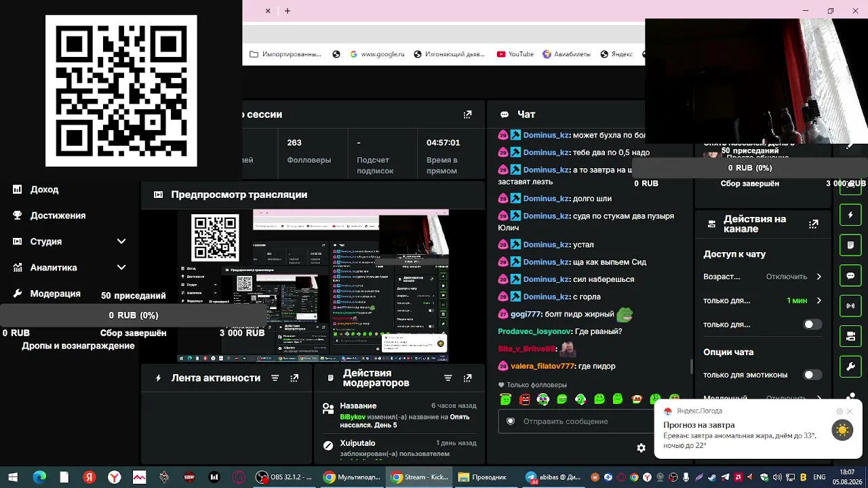This screenshot has width=868, height=488.
Task: Pop out the Лента активности panel
Action: tap(294, 378)
